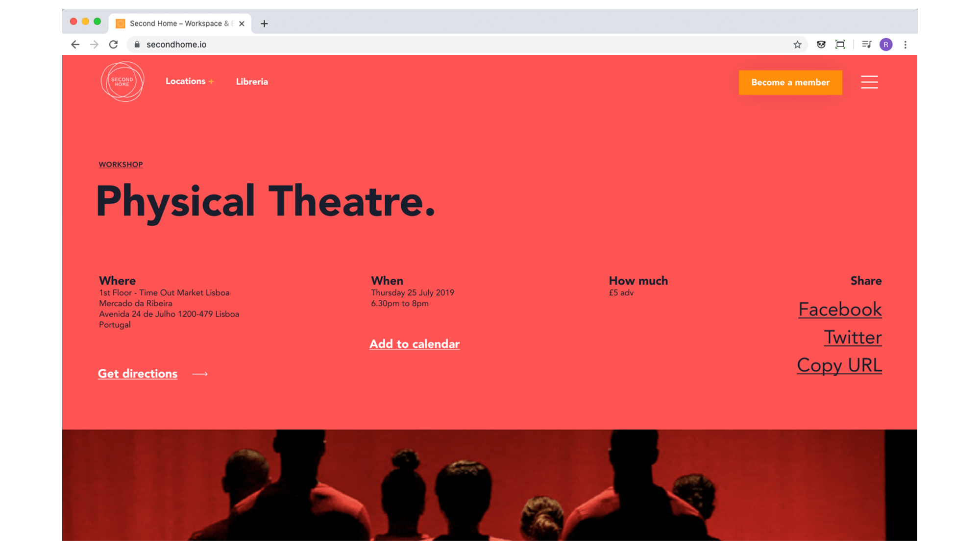Open a new browser tab

[x=264, y=24]
